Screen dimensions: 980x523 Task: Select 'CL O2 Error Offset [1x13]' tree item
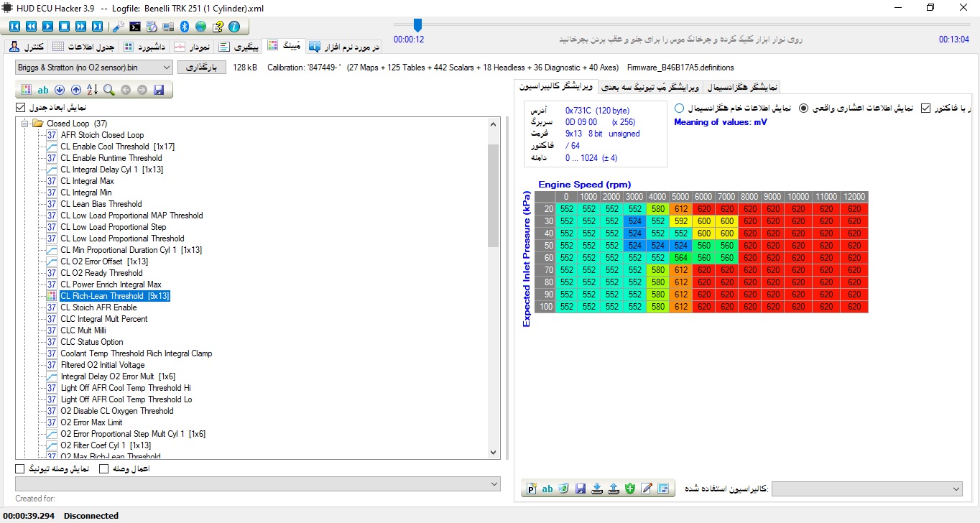pyautogui.click(x=104, y=261)
